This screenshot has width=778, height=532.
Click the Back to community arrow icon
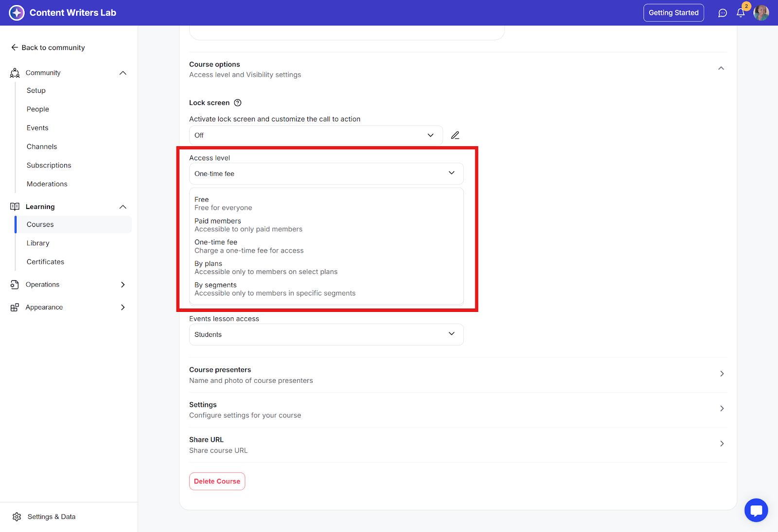15,48
